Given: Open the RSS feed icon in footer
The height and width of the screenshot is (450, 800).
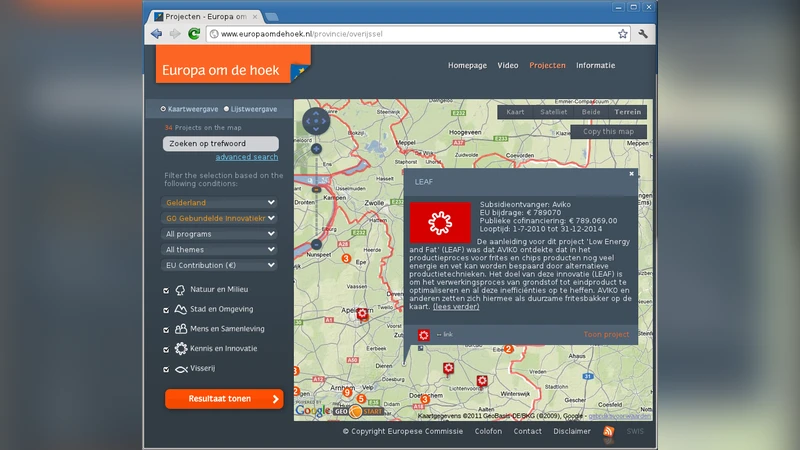Looking at the screenshot, I should click(x=609, y=431).
